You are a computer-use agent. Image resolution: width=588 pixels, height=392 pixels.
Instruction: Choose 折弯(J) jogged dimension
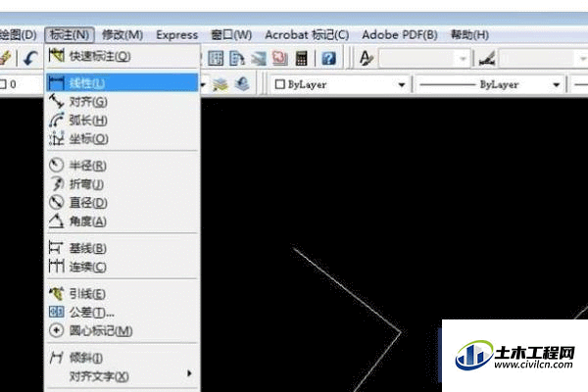click(122, 184)
